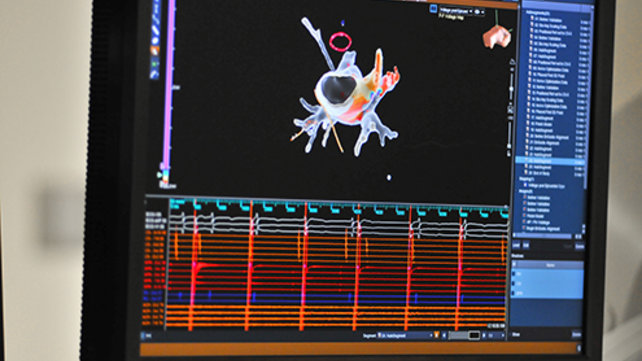The height and width of the screenshot is (361, 642).
Task: Click the Name column header in shadows table
Action: 551,265
